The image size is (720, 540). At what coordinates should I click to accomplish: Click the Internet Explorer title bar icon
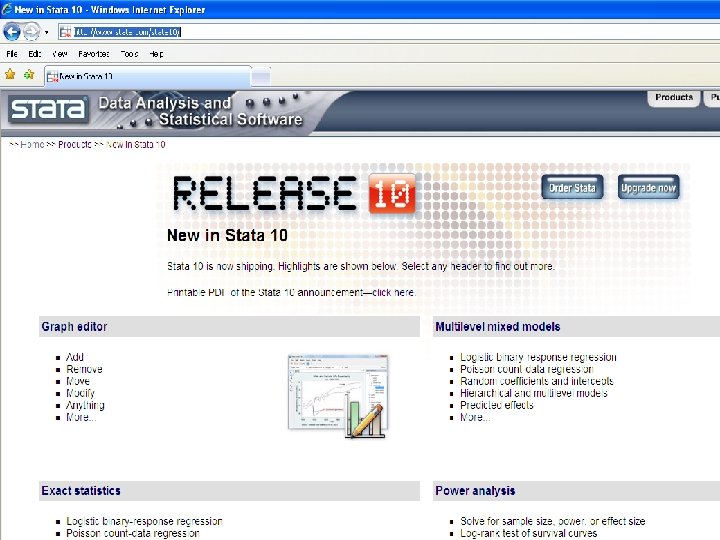(x=7, y=9)
